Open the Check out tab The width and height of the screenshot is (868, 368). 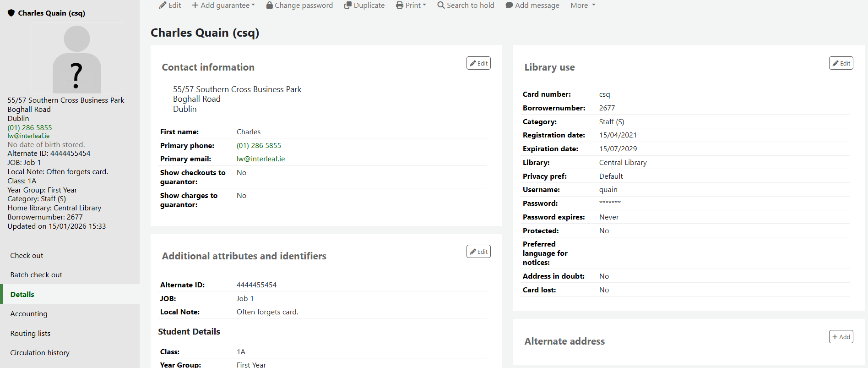pos(27,256)
